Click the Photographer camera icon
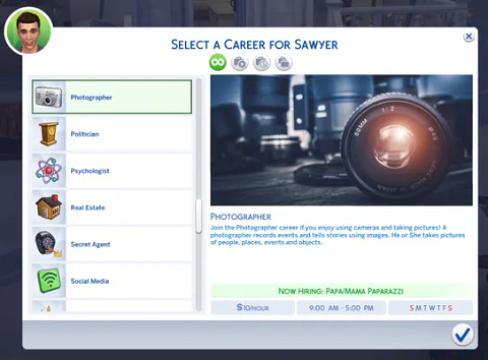This screenshot has width=488, height=360. pos(49,97)
